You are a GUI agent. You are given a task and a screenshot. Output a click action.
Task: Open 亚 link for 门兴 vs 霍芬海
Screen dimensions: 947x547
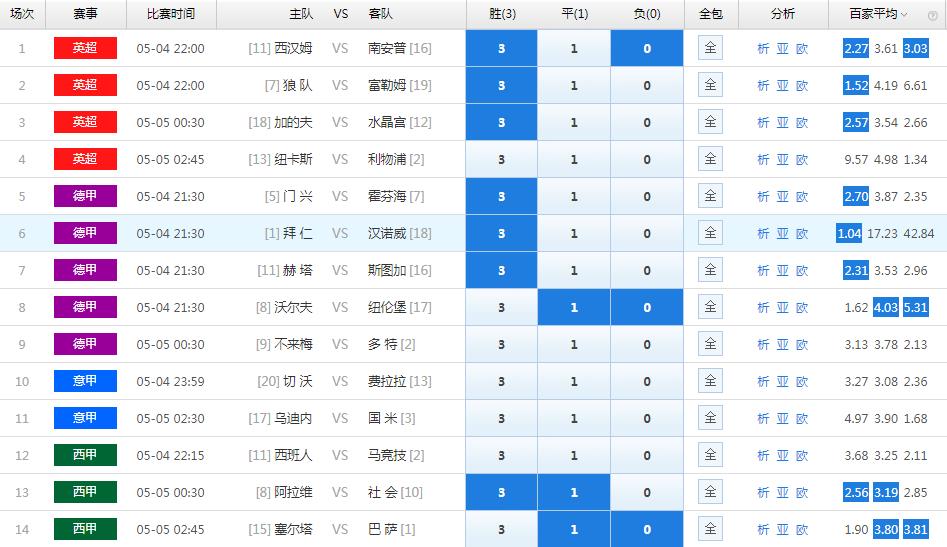(x=783, y=196)
